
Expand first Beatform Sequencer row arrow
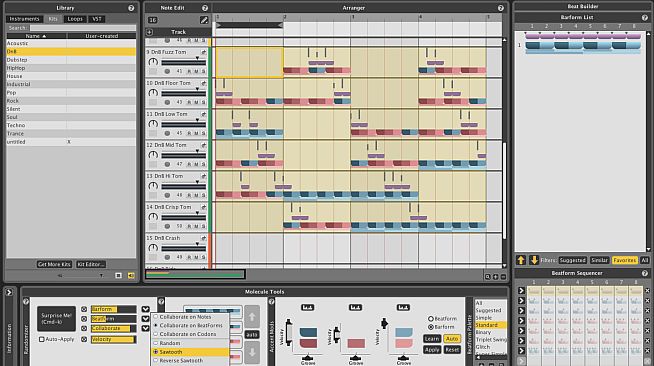click(521, 291)
